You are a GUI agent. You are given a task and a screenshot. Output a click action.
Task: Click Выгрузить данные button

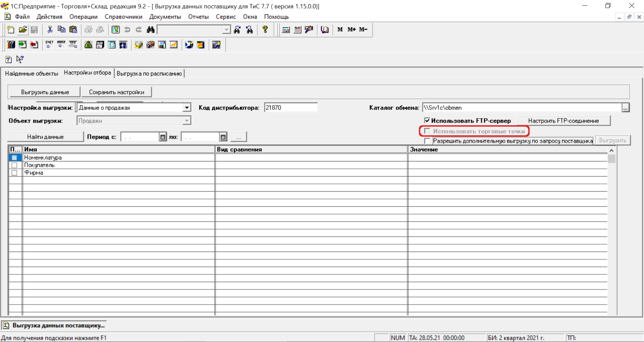45,92
